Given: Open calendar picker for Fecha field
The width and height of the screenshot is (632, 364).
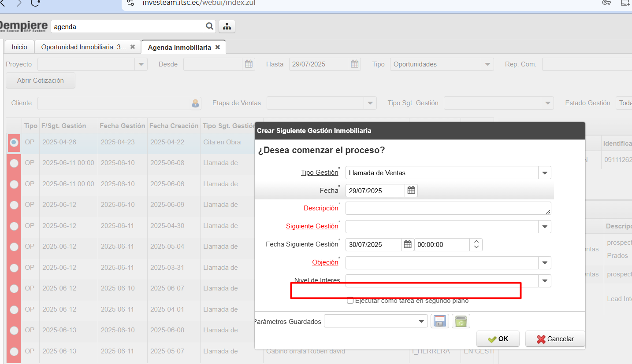Looking at the screenshot, I should [x=411, y=191].
